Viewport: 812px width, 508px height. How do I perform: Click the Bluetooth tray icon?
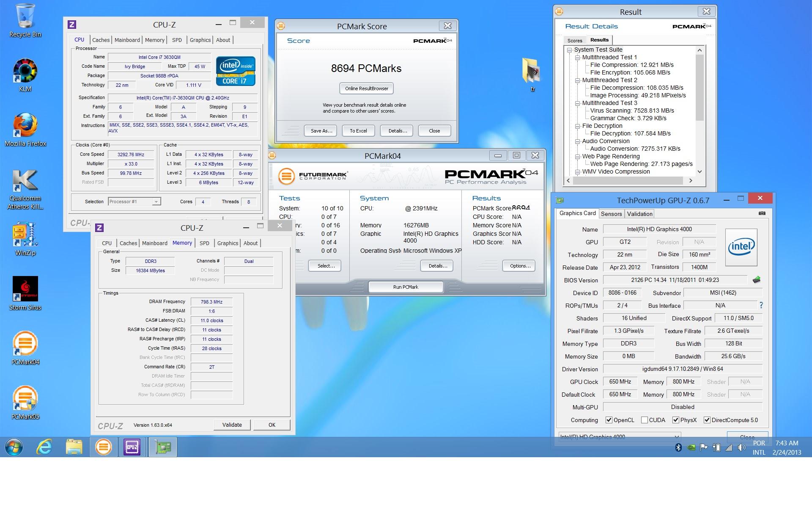coord(678,447)
